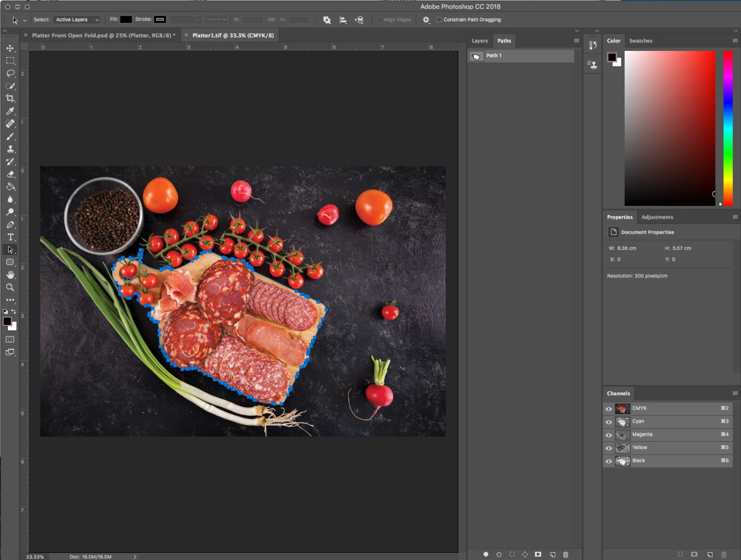Open the Swatches tab
Image resolution: width=741 pixels, height=560 pixels.
[x=640, y=40]
